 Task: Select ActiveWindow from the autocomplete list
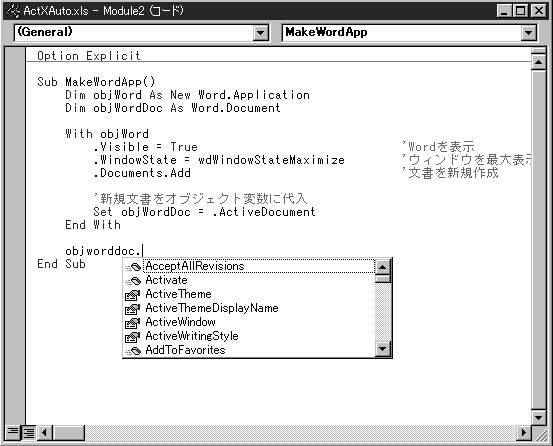(x=181, y=322)
